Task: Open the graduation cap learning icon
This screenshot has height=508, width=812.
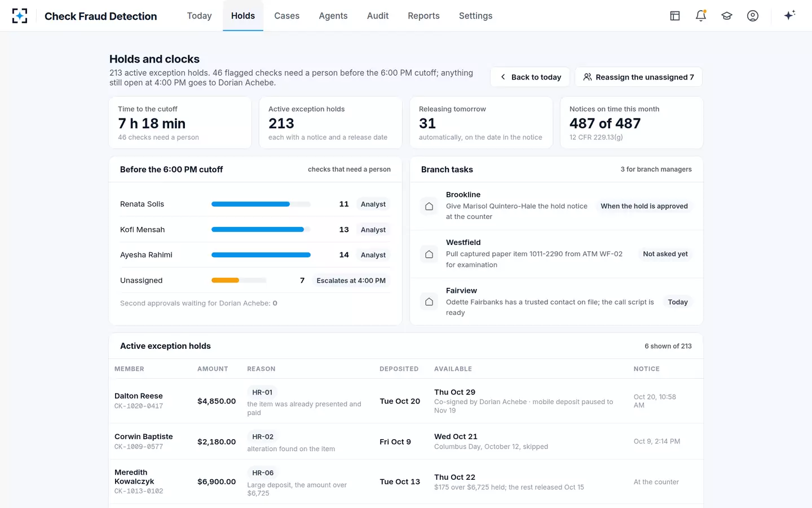Action: click(727, 16)
